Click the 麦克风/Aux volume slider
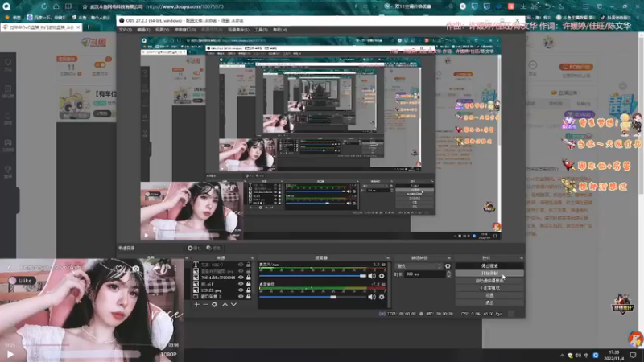Image resolution: width=644 pixels, height=362 pixels. 312,276
